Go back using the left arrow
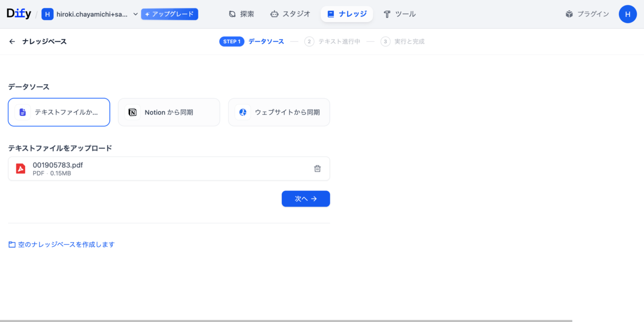 tap(12, 41)
